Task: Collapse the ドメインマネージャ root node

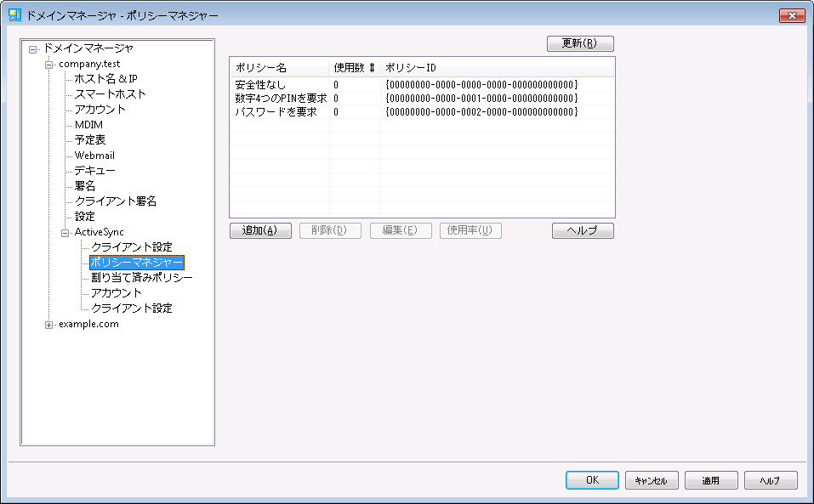Action: [x=33, y=49]
